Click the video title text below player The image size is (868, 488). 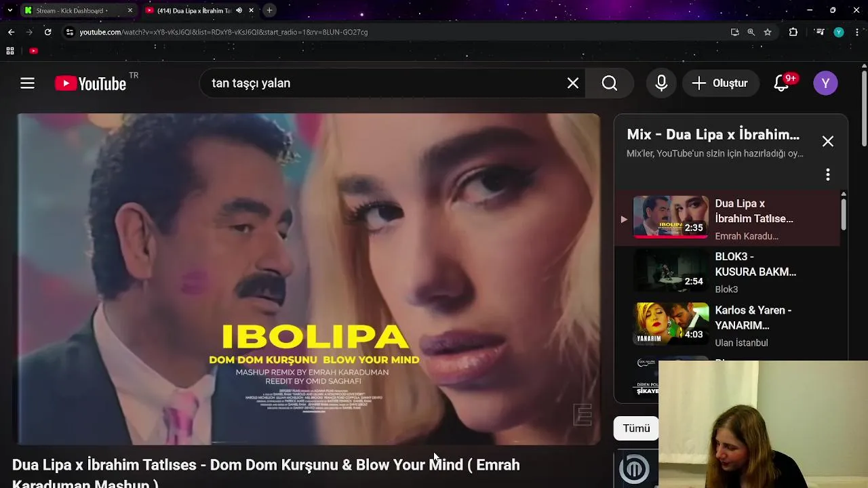(266, 474)
